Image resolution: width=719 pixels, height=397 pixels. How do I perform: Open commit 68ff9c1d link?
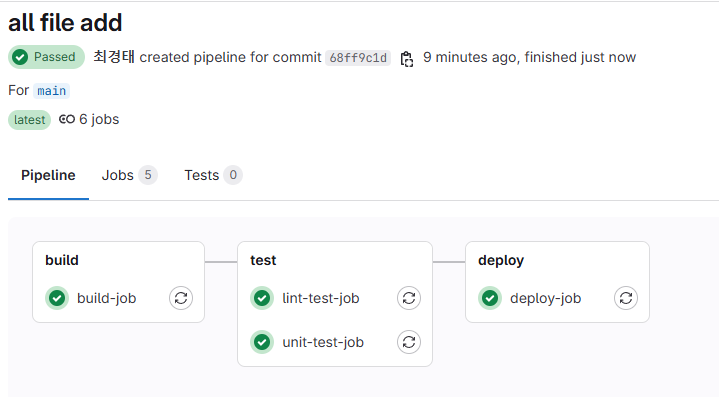coord(358,58)
